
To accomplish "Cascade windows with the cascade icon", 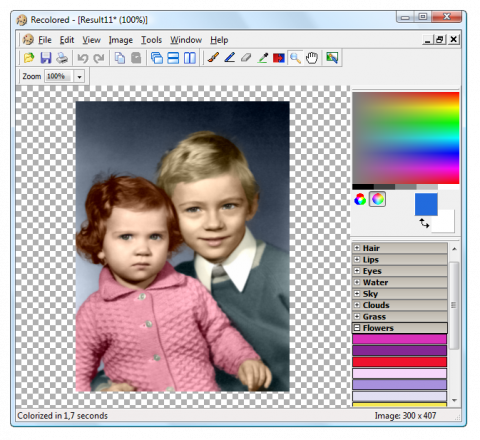I will [157, 58].
